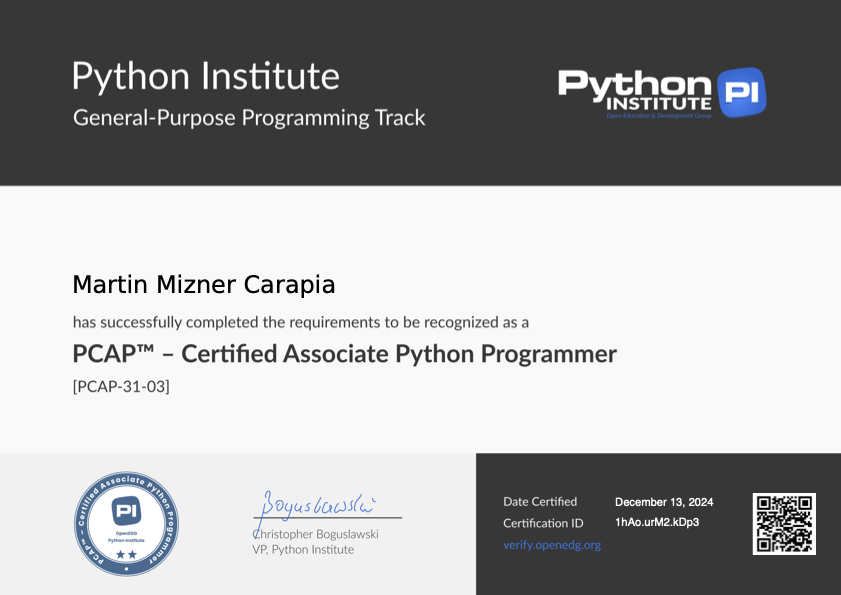Screen dimensions: 841x595
Task: Click the "Date Certified" label
Action: pos(540,502)
